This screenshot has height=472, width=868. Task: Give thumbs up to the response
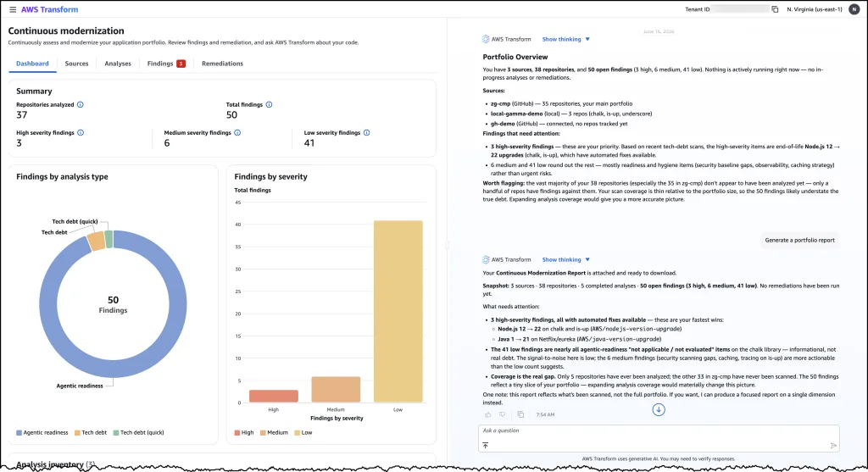(487, 414)
